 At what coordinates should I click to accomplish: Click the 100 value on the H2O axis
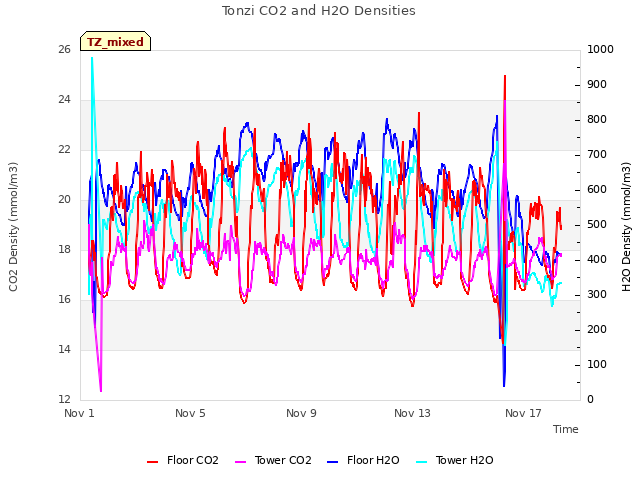(597, 364)
